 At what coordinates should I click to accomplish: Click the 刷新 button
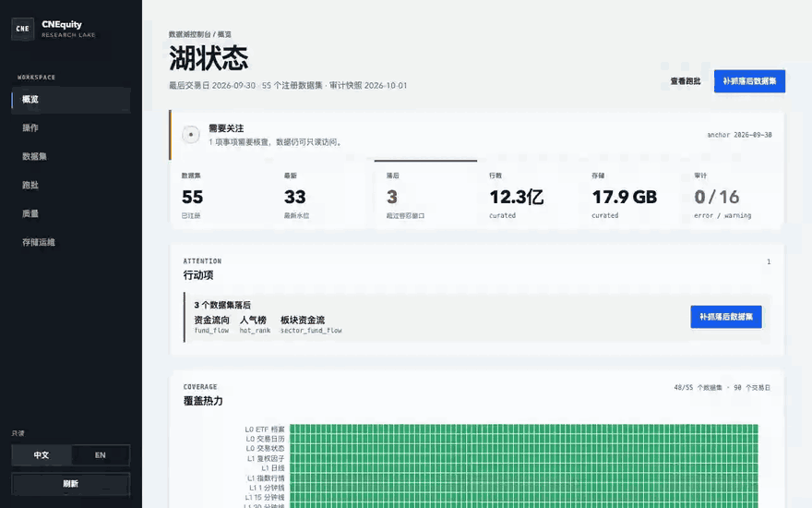point(71,484)
